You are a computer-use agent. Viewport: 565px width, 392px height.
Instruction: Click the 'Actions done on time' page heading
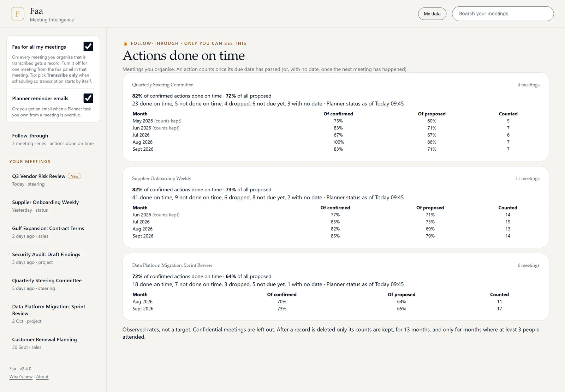point(184,55)
